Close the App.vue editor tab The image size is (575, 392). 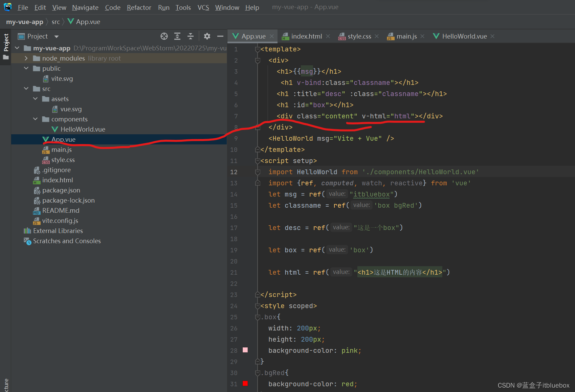point(272,36)
